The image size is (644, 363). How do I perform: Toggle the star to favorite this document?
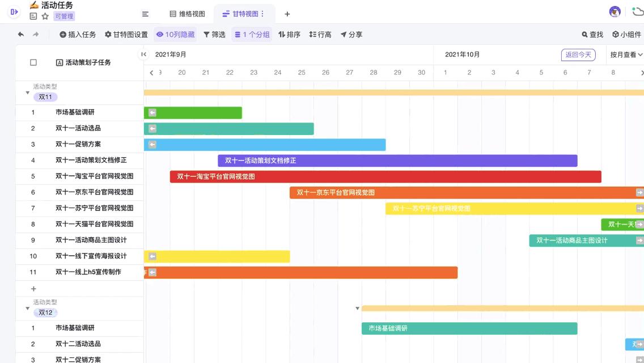[45, 15]
